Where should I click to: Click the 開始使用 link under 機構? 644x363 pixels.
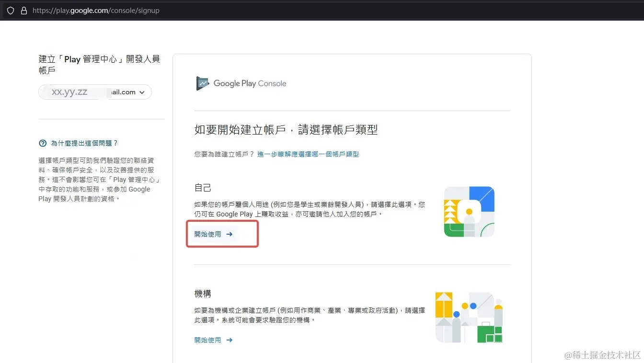(213, 340)
